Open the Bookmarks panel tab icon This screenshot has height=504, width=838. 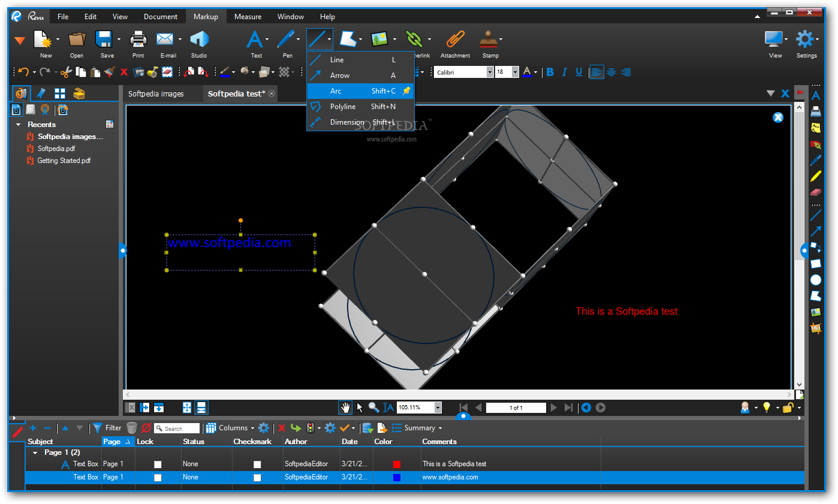pos(41,93)
